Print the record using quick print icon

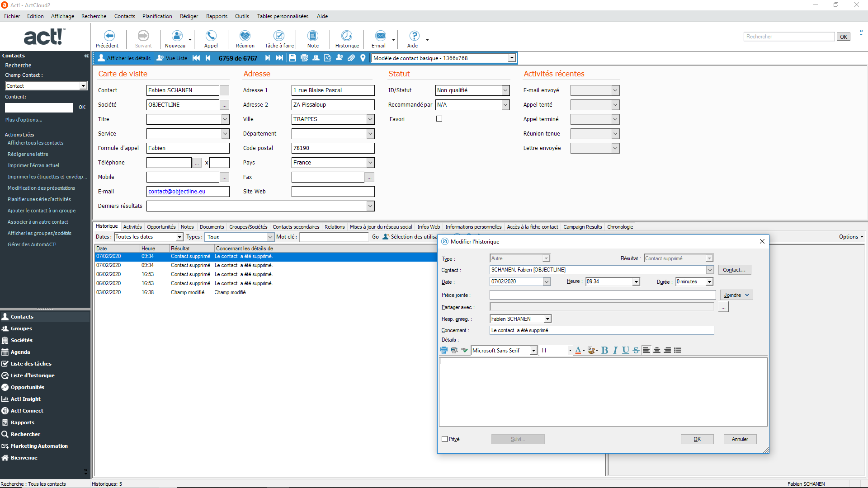click(x=304, y=58)
